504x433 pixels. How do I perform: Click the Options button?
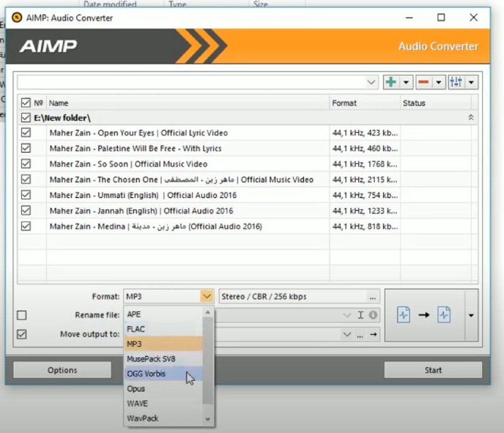coord(62,370)
